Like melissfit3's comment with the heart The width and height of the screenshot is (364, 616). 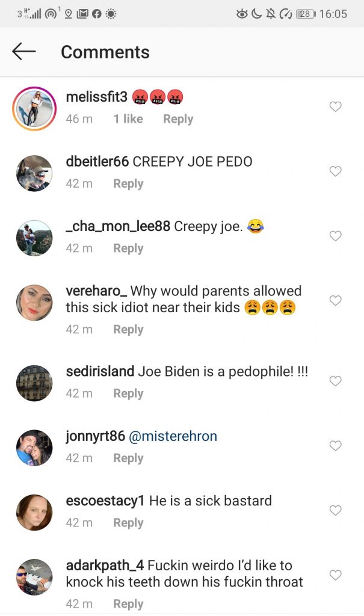click(x=336, y=107)
